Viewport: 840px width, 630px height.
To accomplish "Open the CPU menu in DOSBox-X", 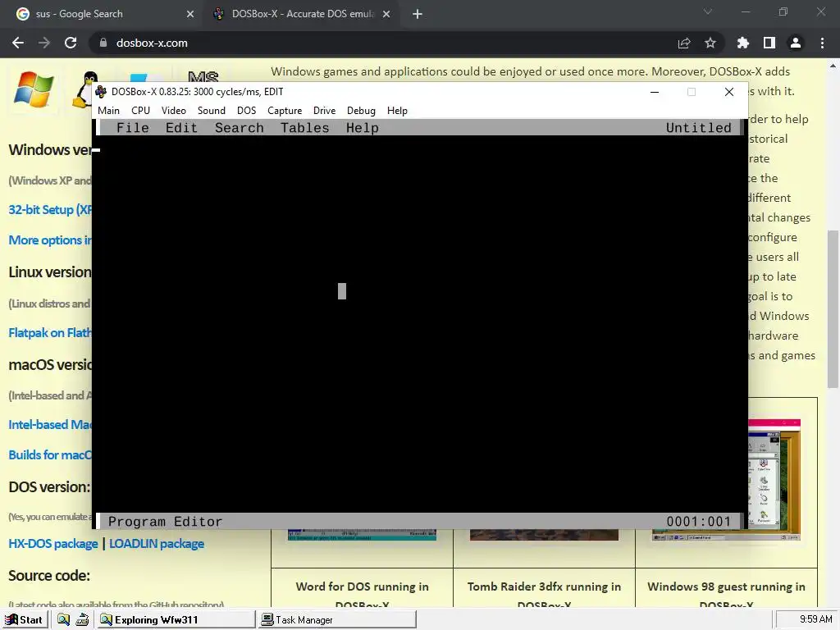I will pyautogui.click(x=140, y=111).
